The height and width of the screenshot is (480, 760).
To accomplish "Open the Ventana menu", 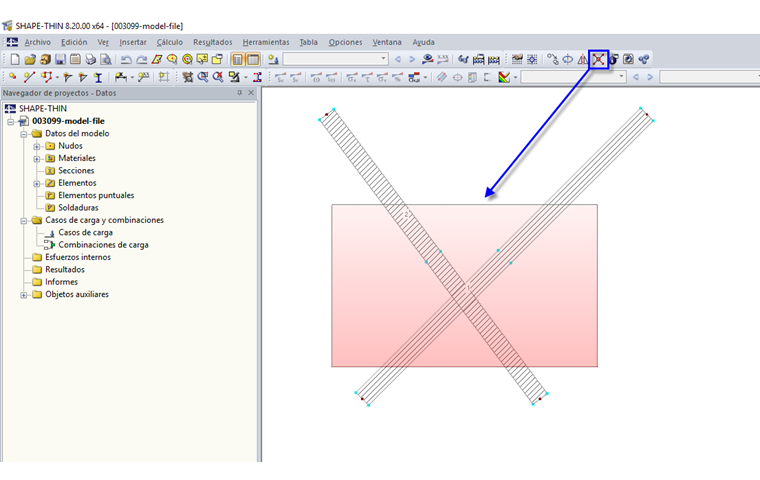I will (x=387, y=42).
